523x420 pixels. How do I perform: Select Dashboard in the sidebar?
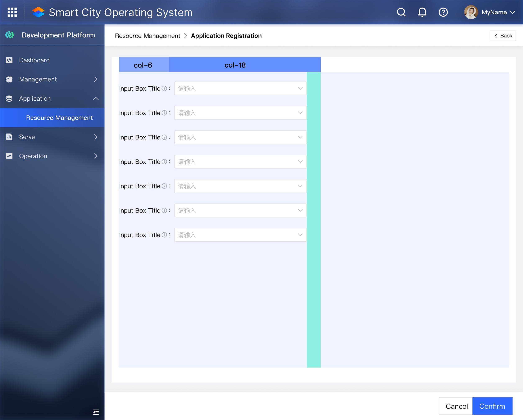35,60
